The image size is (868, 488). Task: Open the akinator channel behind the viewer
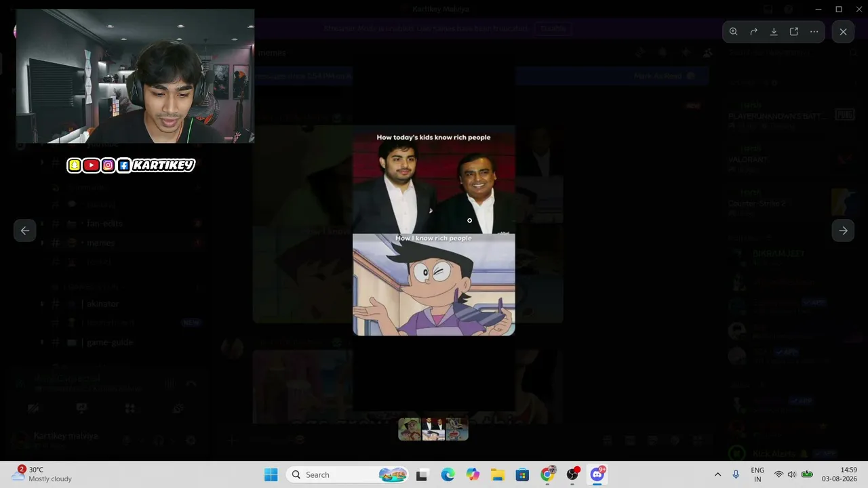point(102,304)
